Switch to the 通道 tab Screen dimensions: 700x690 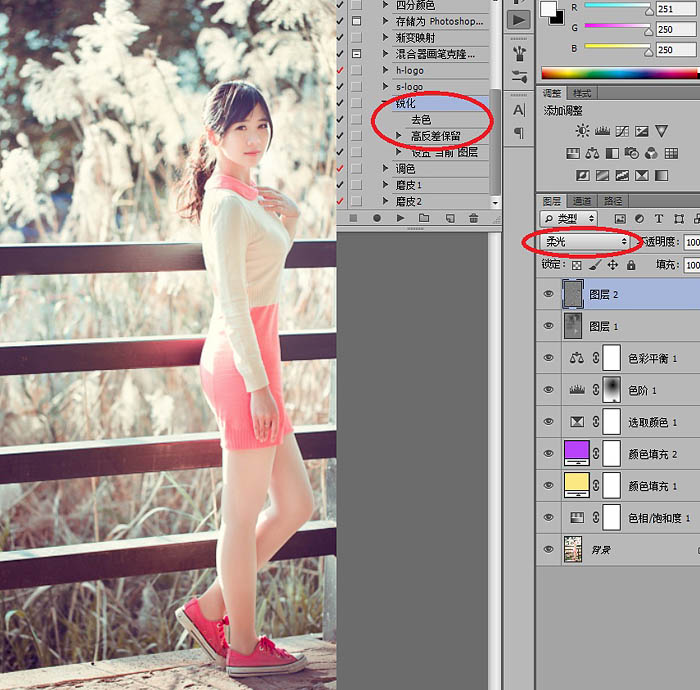click(x=583, y=201)
